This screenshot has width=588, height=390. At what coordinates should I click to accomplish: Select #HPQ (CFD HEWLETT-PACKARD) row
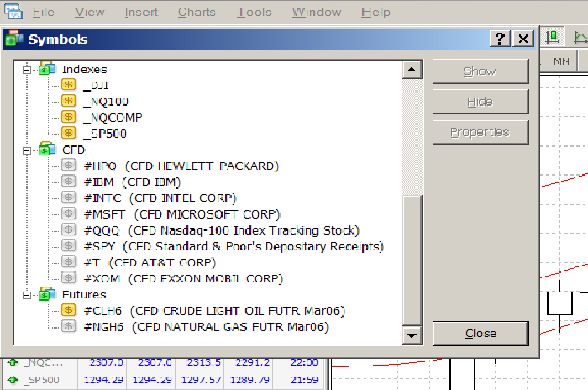181,166
